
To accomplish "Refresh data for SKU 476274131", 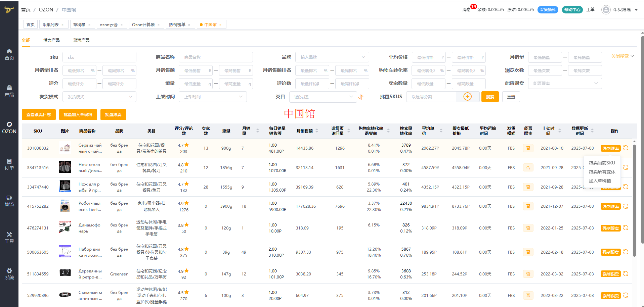I will (x=626, y=228).
